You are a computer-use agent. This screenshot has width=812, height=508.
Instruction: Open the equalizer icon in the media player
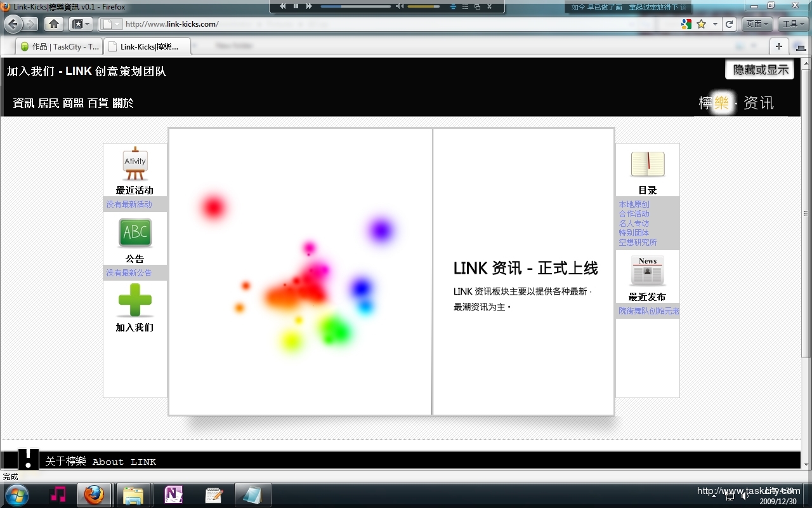453,7
